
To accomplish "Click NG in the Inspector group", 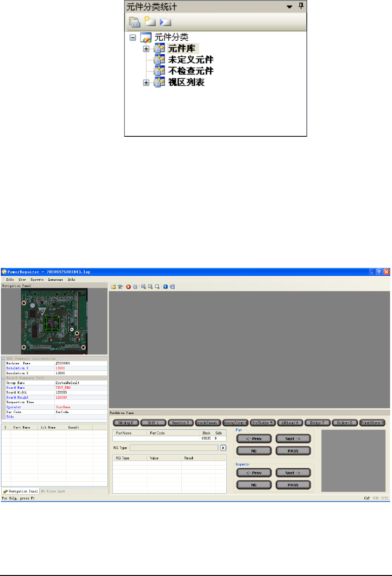I will pyautogui.click(x=254, y=485).
